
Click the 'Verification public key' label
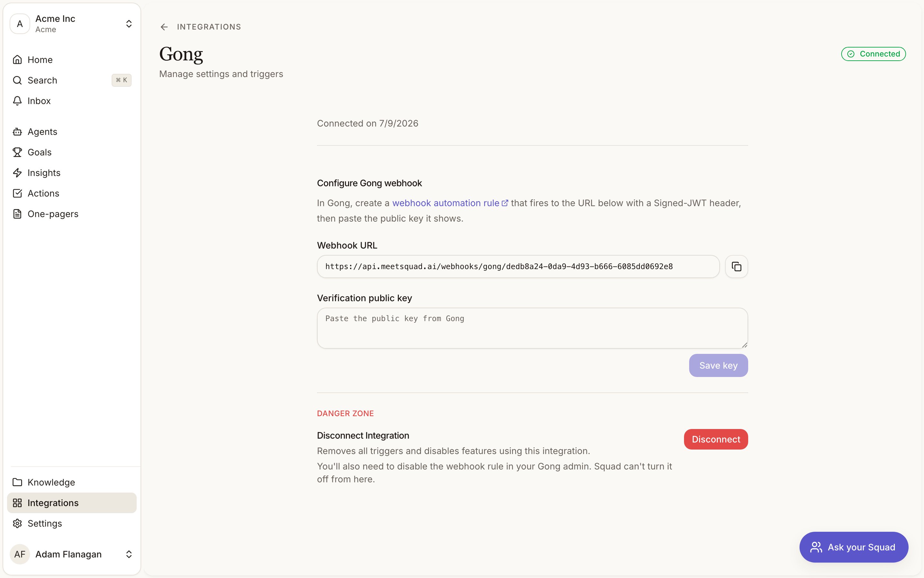(364, 298)
